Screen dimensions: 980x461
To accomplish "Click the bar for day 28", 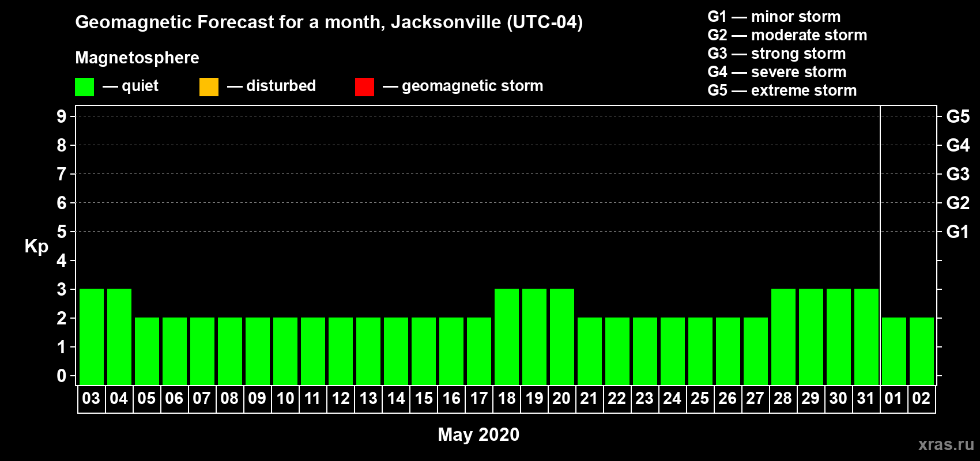I will click(x=783, y=337).
